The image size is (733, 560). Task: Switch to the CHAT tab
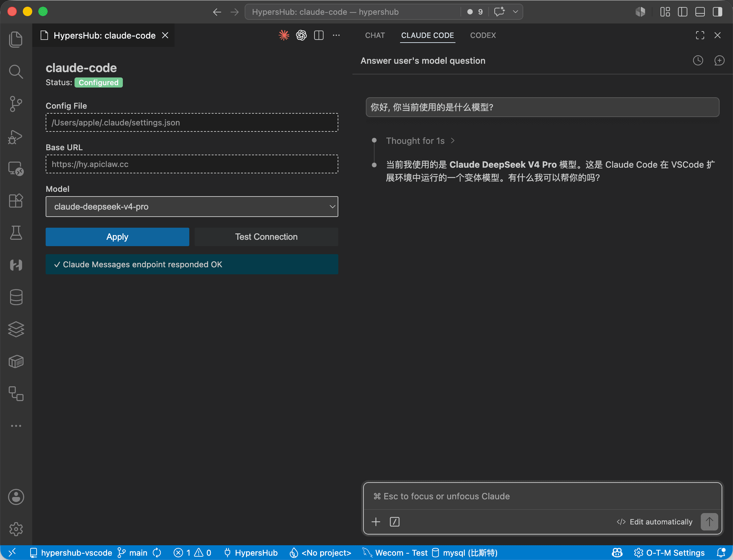pyautogui.click(x=375, y=35)
